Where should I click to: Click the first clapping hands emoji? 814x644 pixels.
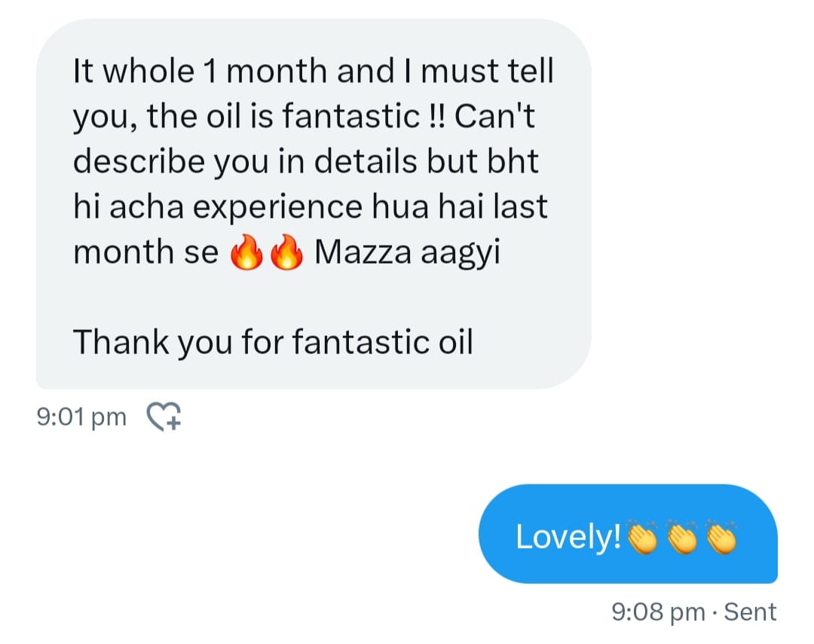tap(643, 536)
